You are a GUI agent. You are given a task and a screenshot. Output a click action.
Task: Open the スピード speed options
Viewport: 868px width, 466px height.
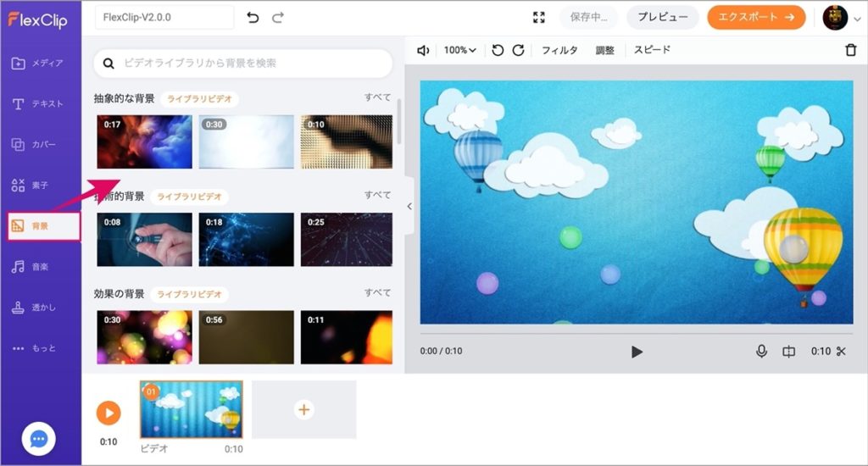point(652,50)
